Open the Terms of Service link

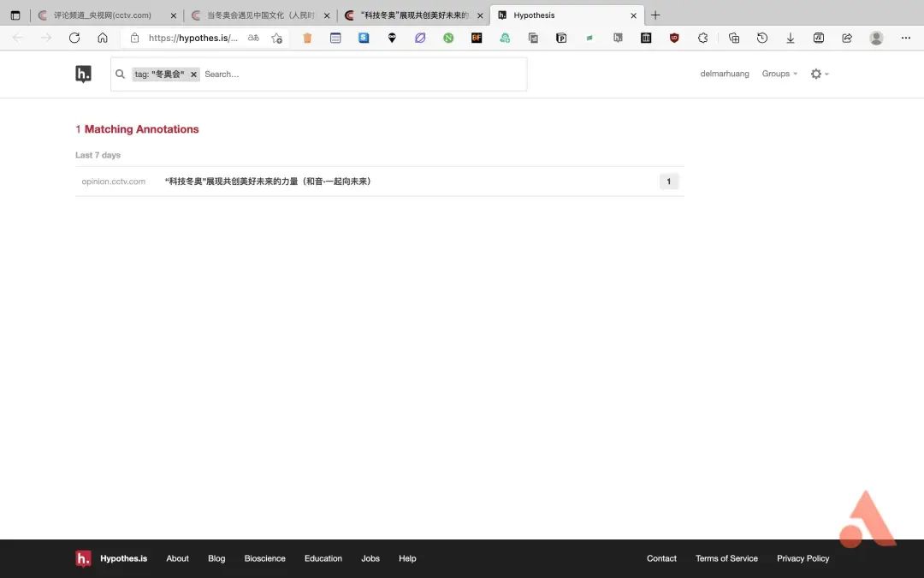[x=726, y=558]
